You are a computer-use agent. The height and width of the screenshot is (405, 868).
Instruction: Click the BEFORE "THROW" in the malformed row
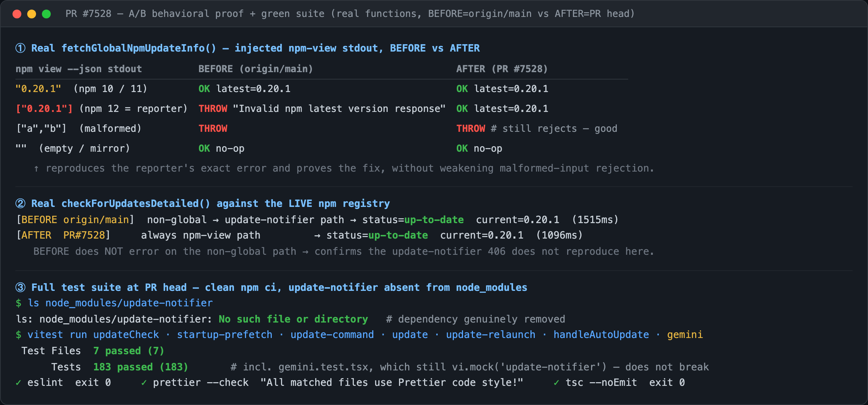pos(213,128)
